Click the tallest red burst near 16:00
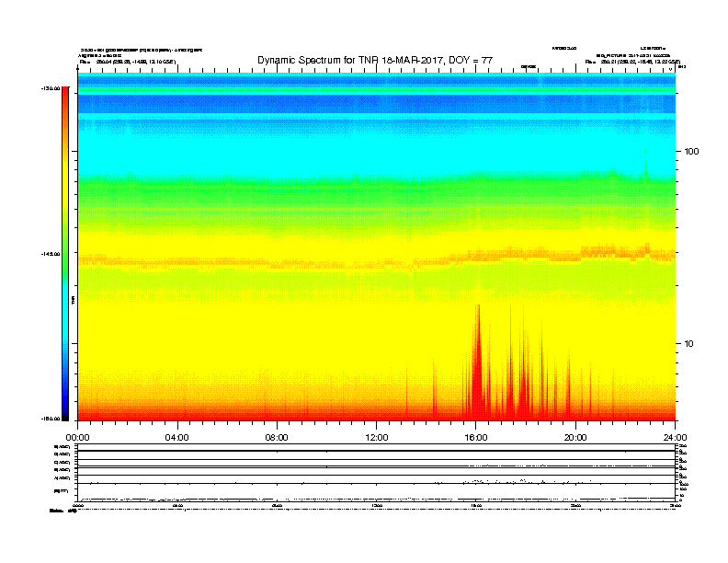 477,362
